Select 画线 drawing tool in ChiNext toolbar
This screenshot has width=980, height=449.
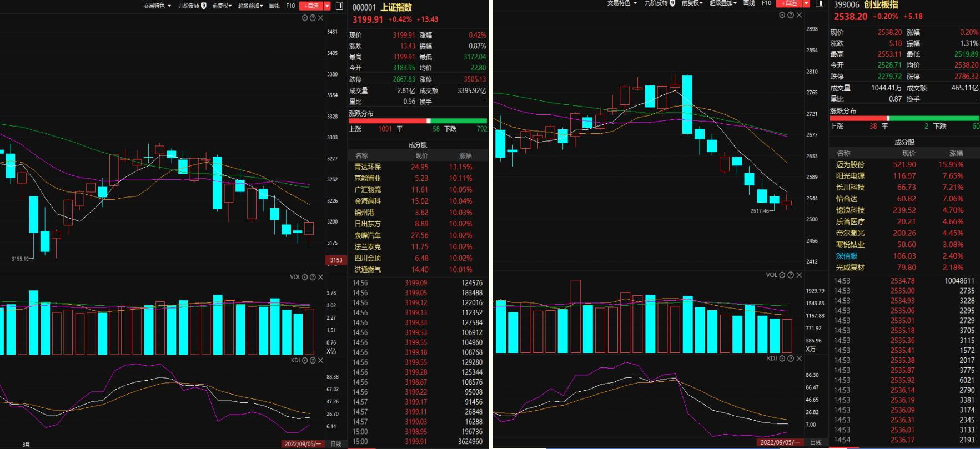(x=749, y=3)
